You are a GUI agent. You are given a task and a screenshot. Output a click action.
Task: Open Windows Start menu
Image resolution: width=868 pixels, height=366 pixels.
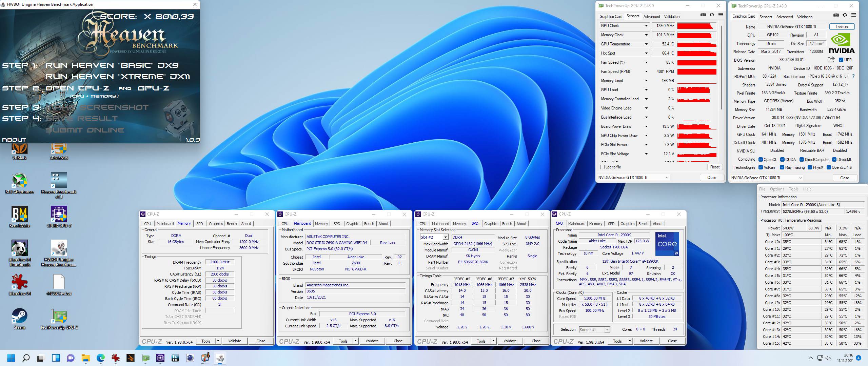coord(11,358)
